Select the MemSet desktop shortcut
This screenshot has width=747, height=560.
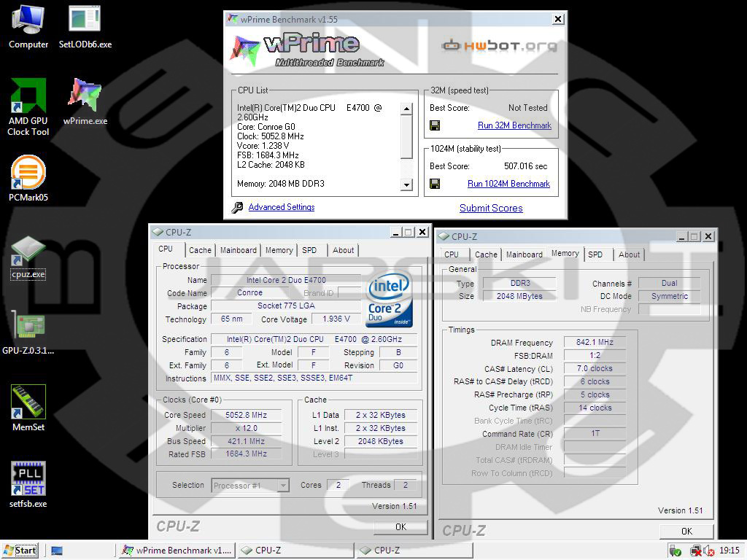tap(28, 408)
